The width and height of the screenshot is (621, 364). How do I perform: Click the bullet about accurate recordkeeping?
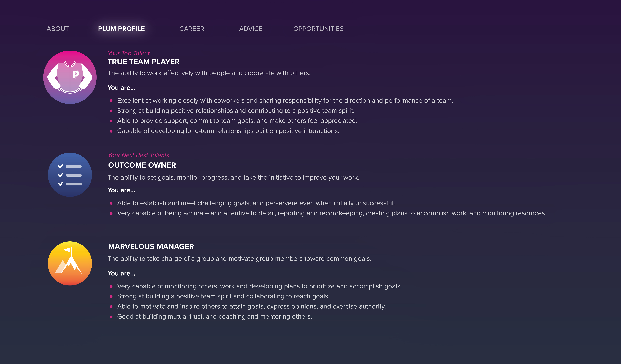pyautogui.click(x=332, y=213)
